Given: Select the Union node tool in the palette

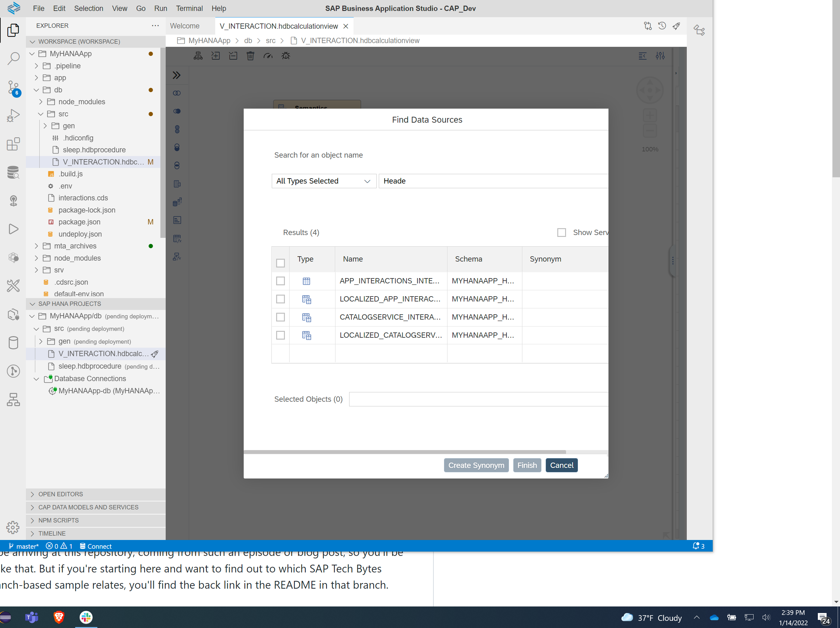Looking at the screenshot, I should [x=177, y=129].
